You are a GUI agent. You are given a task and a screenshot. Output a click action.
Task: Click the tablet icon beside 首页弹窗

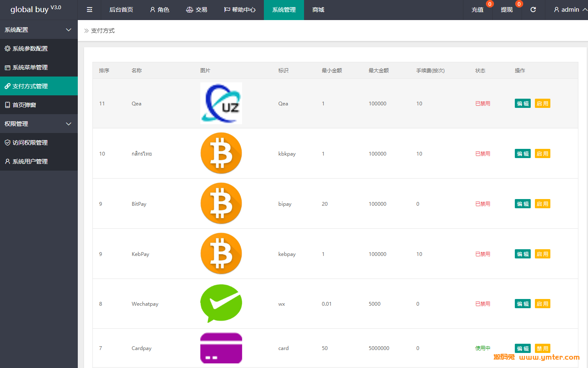click(8, 105)
